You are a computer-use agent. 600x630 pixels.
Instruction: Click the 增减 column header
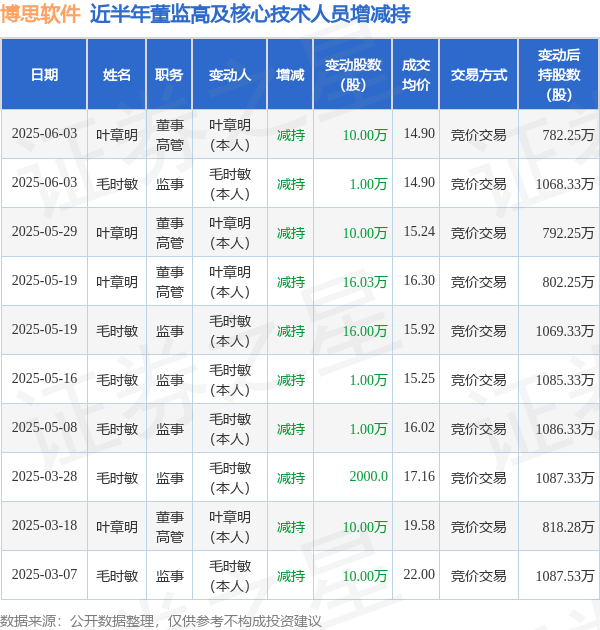tap(290, 75)
